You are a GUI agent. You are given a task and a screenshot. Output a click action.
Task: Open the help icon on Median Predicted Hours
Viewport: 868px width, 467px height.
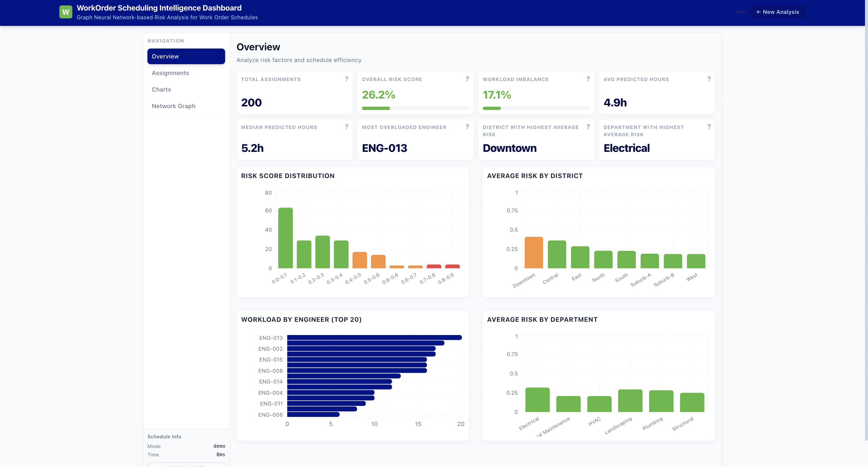[x=346, y=127]
